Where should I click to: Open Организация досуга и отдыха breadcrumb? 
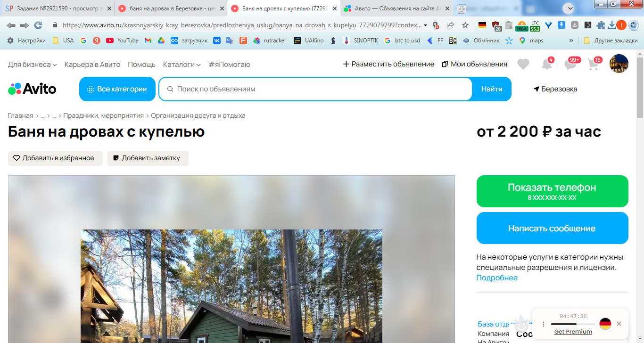pos(198,115)
